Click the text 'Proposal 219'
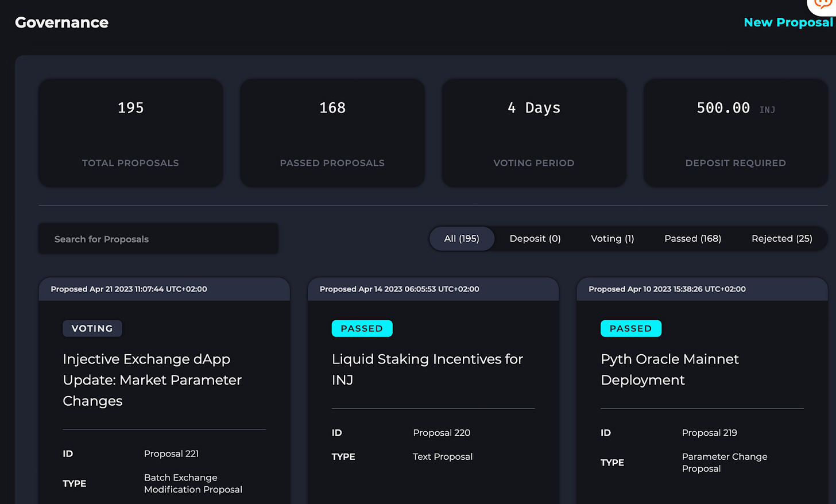Viewport: 836px width, 504px height. [x=710, y=433]
